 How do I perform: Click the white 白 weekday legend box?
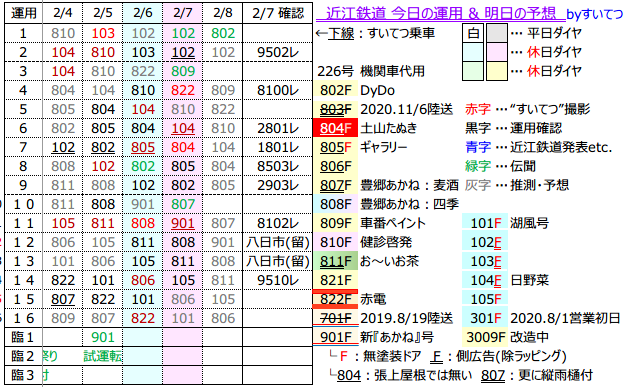pyautogui.click(x=473, y=33)
